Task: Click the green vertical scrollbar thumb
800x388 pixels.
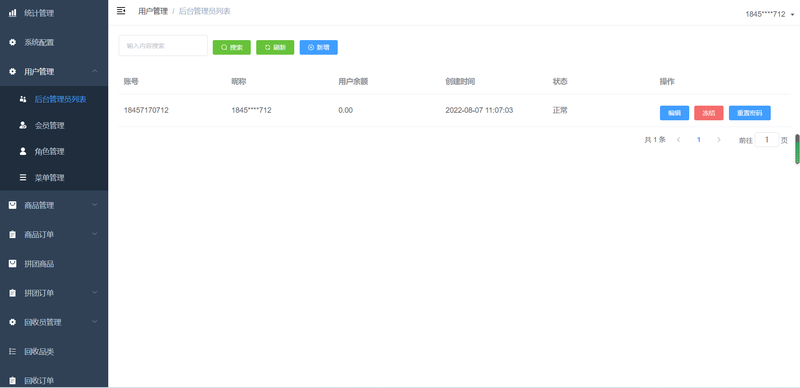Action: pyautogui.click(x=797, y=149)
